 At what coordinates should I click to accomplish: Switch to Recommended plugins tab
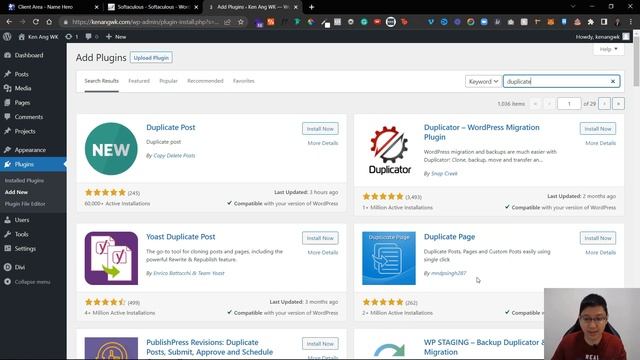(x=205, y=81)
